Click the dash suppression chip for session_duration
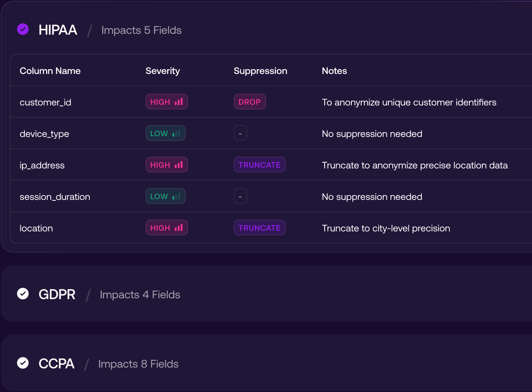This screenshot has width=532, height=392. pyautogui.click(x=240, y=196)
